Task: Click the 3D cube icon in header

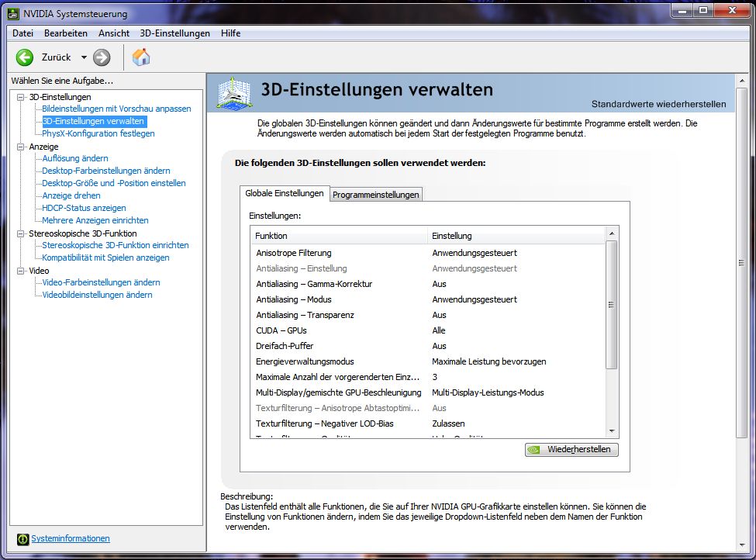Action: (x=234, y=92)
